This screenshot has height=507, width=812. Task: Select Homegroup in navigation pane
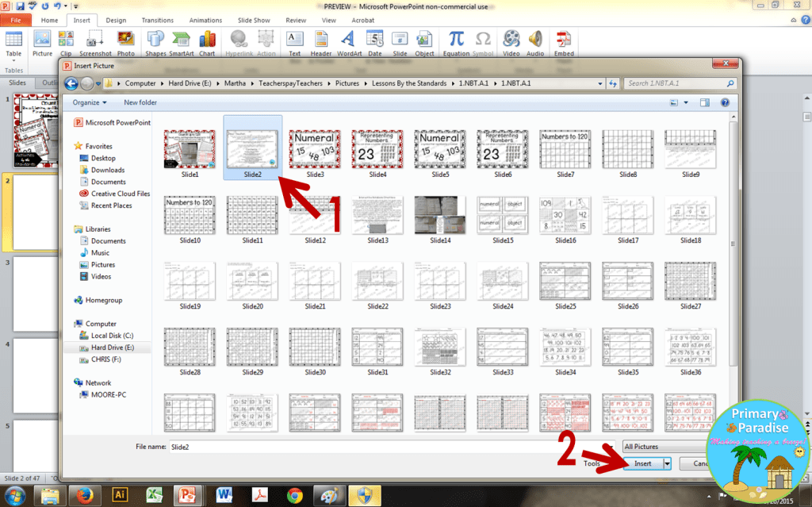click(98, 300)
